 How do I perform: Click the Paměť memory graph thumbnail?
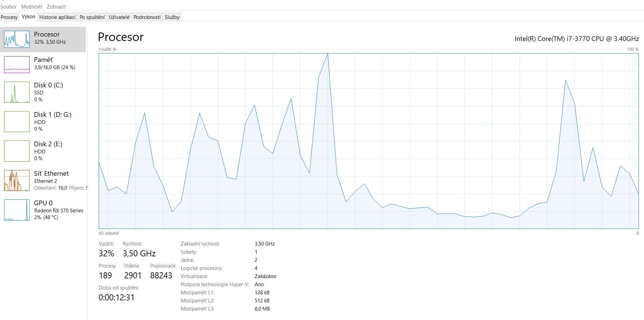pos(17,65)
